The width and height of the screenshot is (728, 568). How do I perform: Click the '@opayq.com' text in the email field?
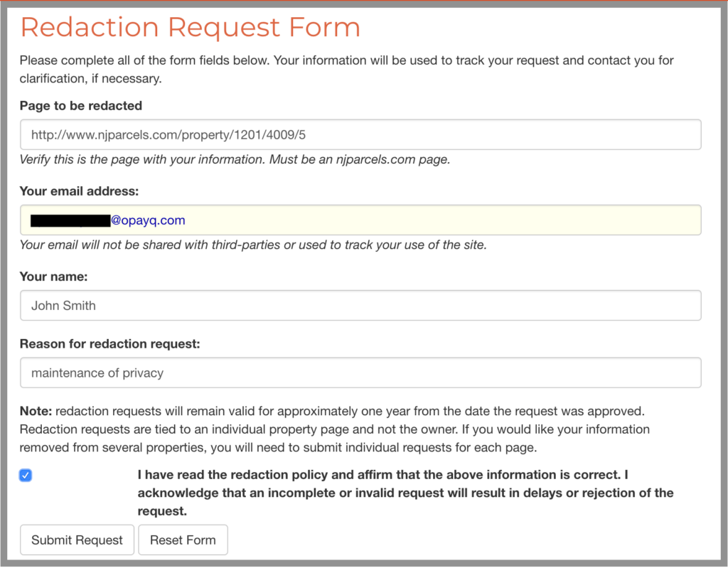148,220
